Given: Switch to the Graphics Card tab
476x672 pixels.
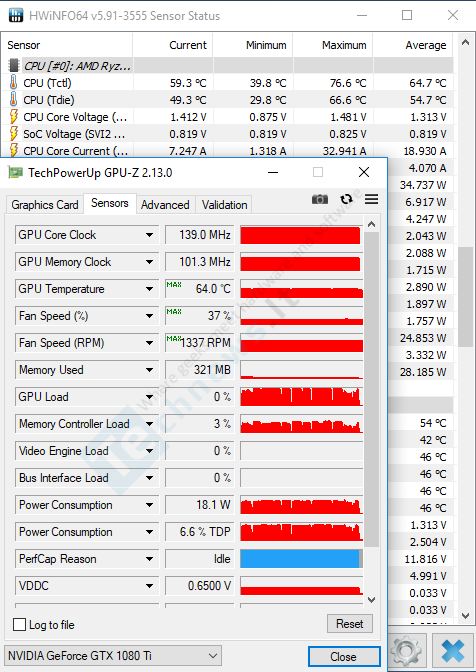Looking at the screenshot, I should point(45,204).
